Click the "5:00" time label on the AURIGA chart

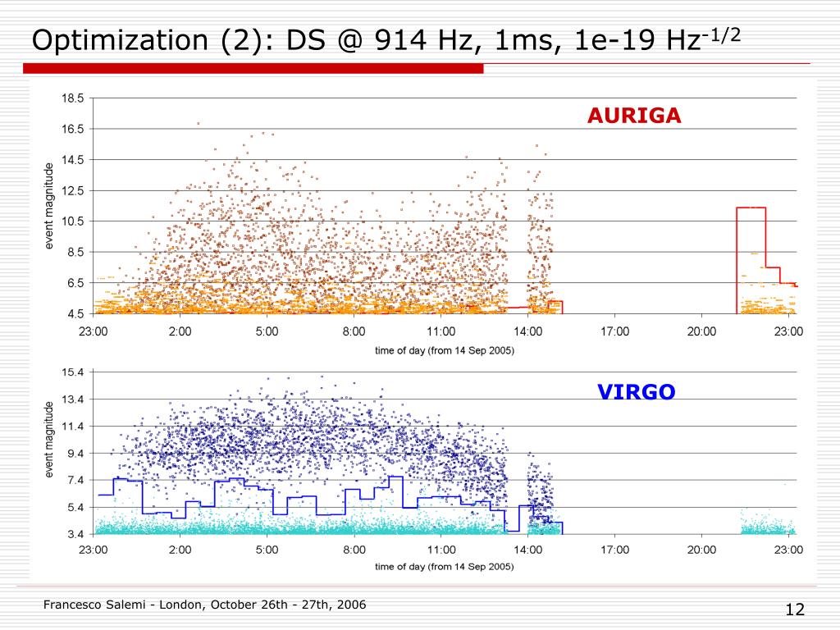coord(267,331)
